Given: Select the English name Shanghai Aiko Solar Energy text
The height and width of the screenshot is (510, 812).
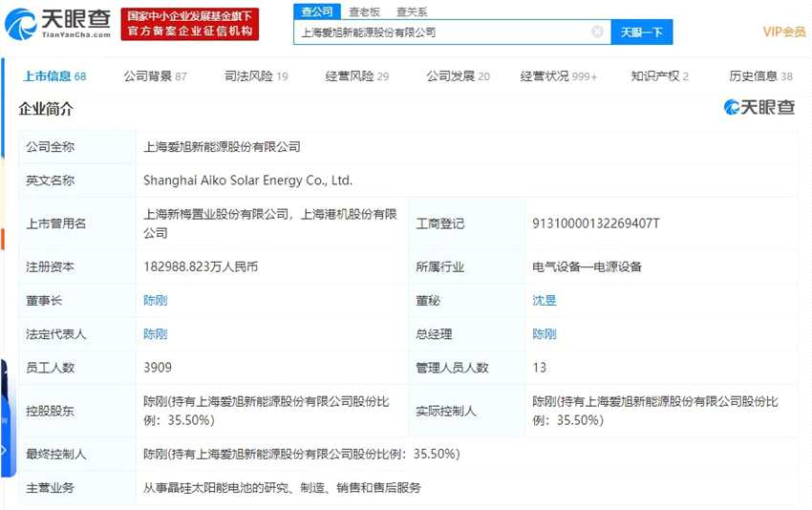Looking at the screenshot, I should pos(247,181).
